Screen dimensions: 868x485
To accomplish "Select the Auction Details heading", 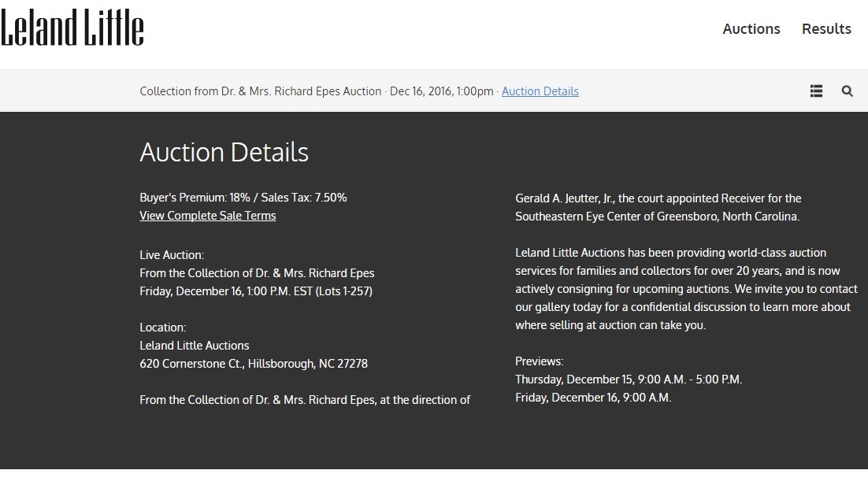I will click(x=224, y=152).
